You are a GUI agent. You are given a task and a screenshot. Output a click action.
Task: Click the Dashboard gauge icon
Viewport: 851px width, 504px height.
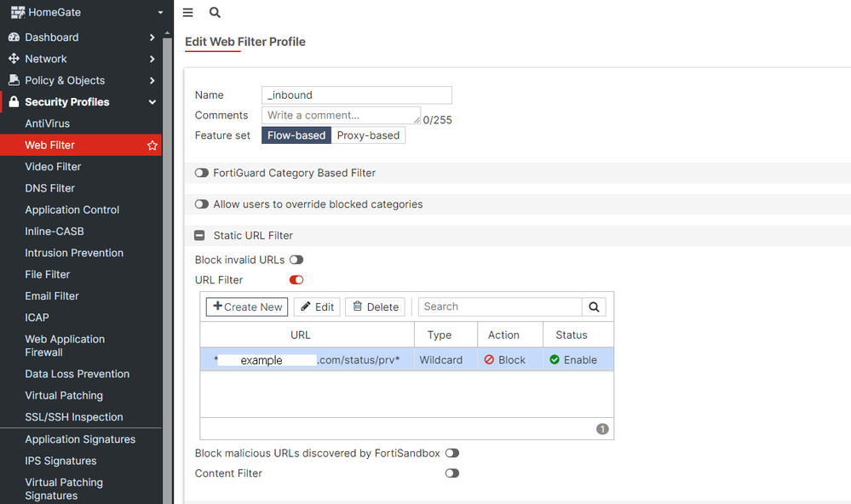[14, 37]
